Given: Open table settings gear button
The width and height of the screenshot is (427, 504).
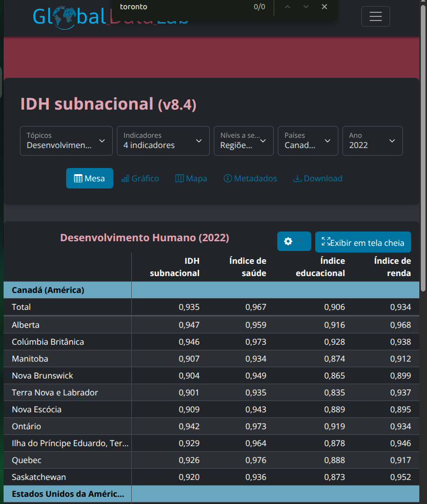Looking at the screenshot, I should point(294,242).
